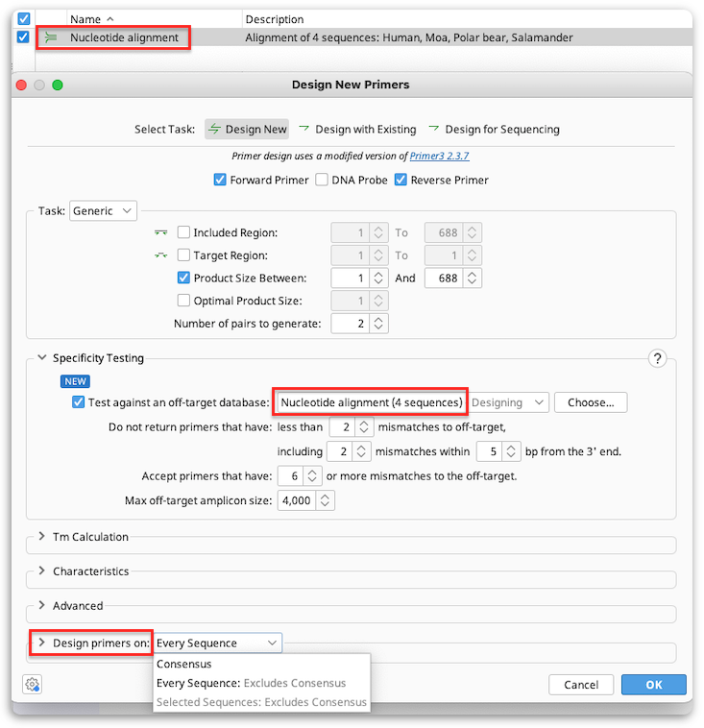This screenshot has height=728, width=704.
Task: Toggle the select-all checkbox in table header
Action: pos(24,18)
